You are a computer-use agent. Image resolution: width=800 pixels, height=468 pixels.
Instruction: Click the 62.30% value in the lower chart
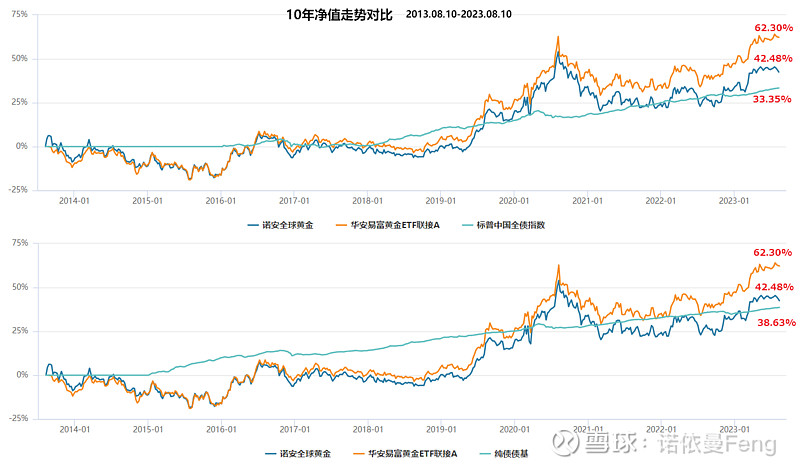(x=773, y=252)
